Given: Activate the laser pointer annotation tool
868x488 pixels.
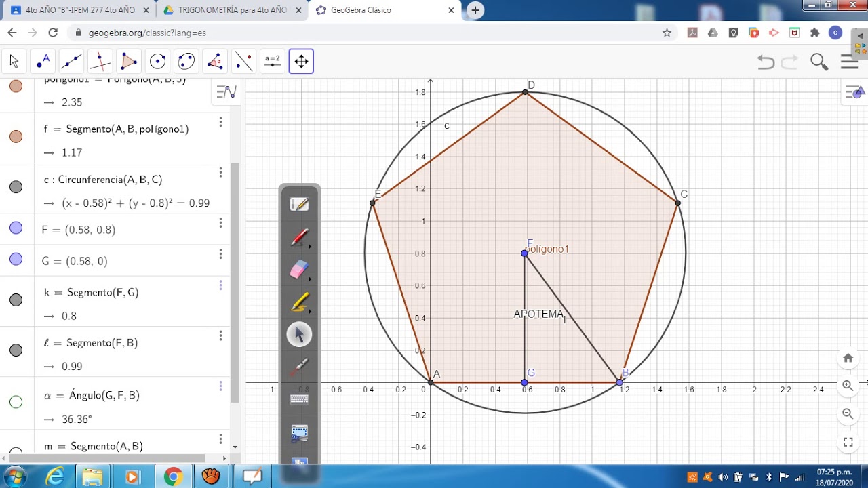Looking at the screenshot, I should tap(299, 367).
